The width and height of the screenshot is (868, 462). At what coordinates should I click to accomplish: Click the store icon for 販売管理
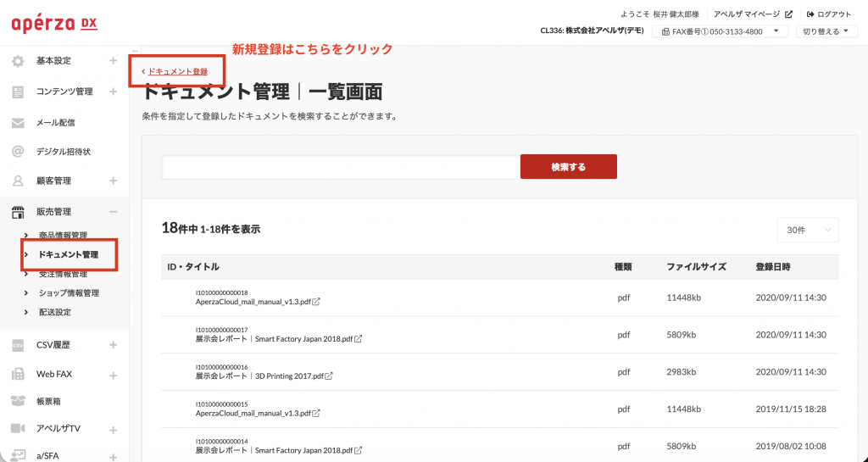point(18,212)
